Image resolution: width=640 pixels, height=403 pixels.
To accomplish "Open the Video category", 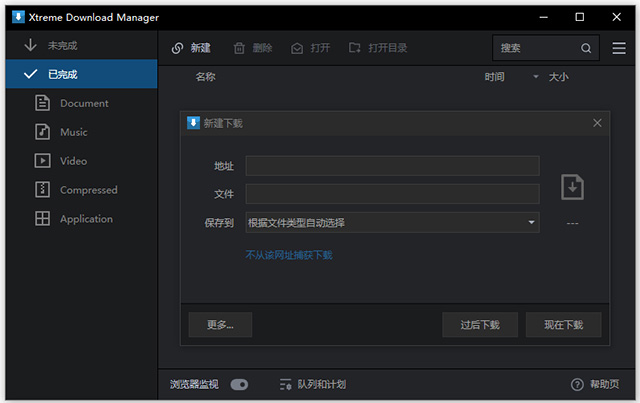I will point(73,161).
